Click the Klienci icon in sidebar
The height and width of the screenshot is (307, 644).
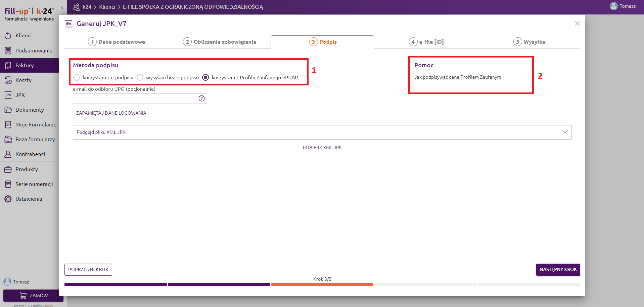click(x=8, y=36)
